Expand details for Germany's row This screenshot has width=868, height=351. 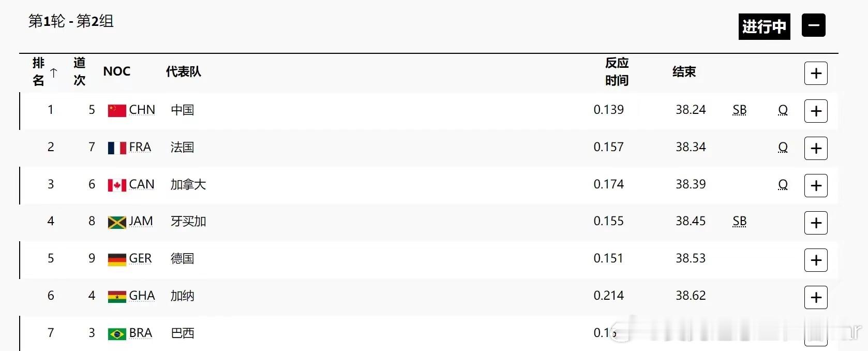pyautogui.click(x=816, y=260)
